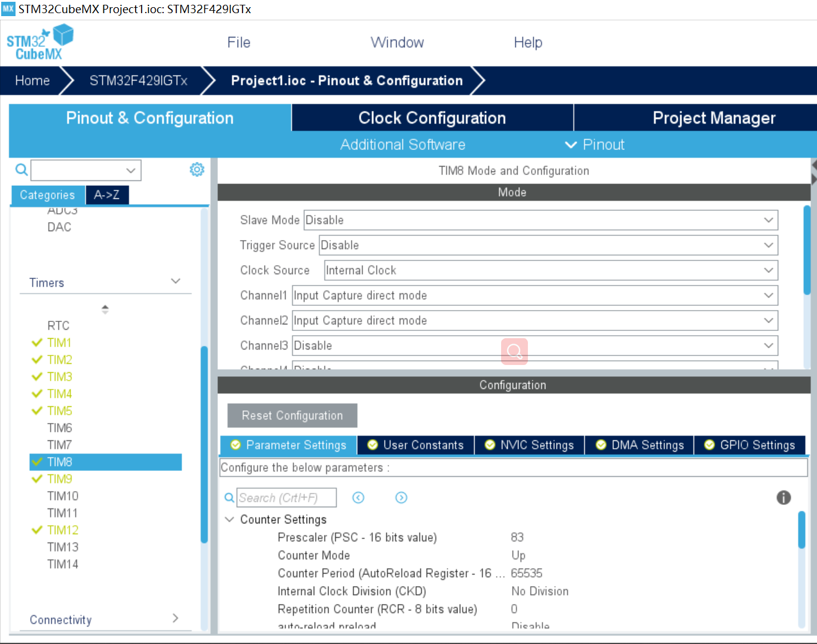
Task: Select TIM3 in the timers list
Action: (x=60, y=376)
